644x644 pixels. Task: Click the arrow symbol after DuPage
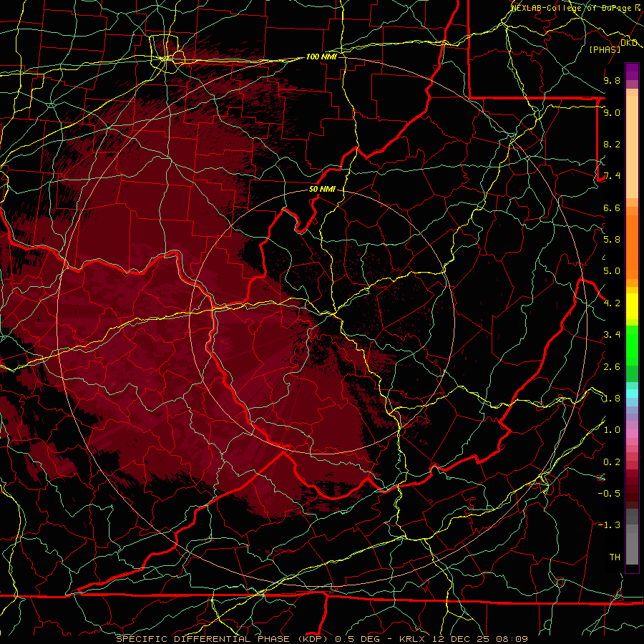click(x=638, y=8)
